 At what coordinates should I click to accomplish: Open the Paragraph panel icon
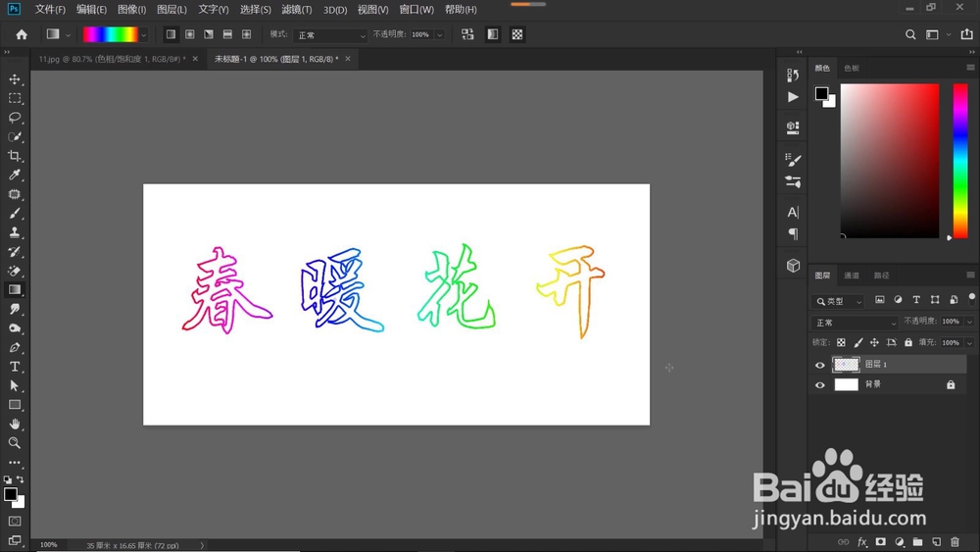coord(793,233)
